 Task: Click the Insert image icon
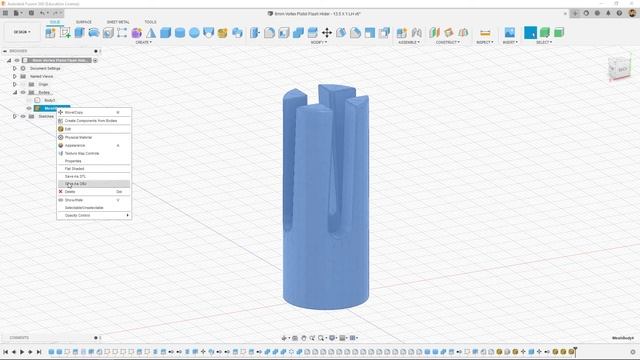[509, 33]
